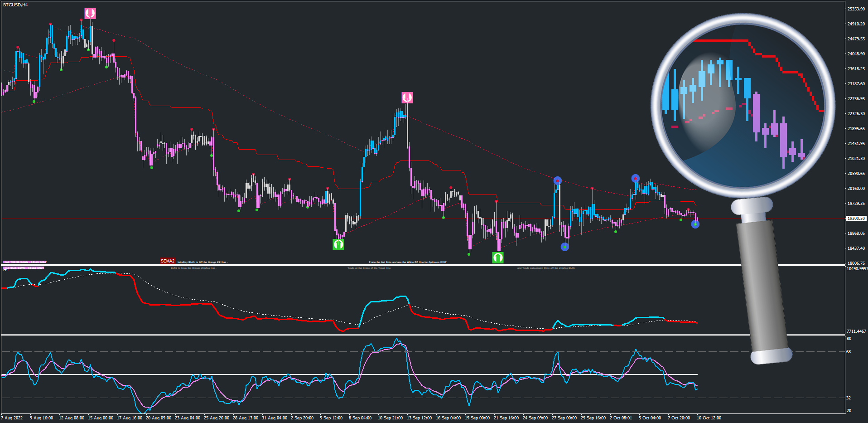Click the '7 Aug 2022' time axis label
Image resolution: width=868 pixels, height=423 pixels.
(12, 418)
